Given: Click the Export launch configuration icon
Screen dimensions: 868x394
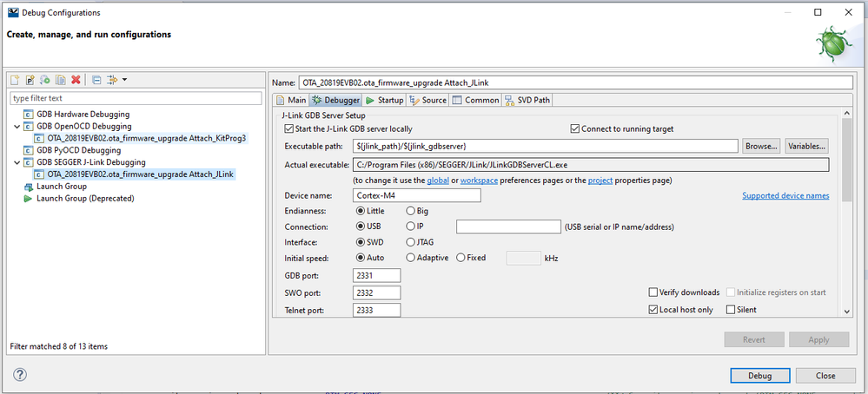Looking at the screenshot, I should pos(45,80).
